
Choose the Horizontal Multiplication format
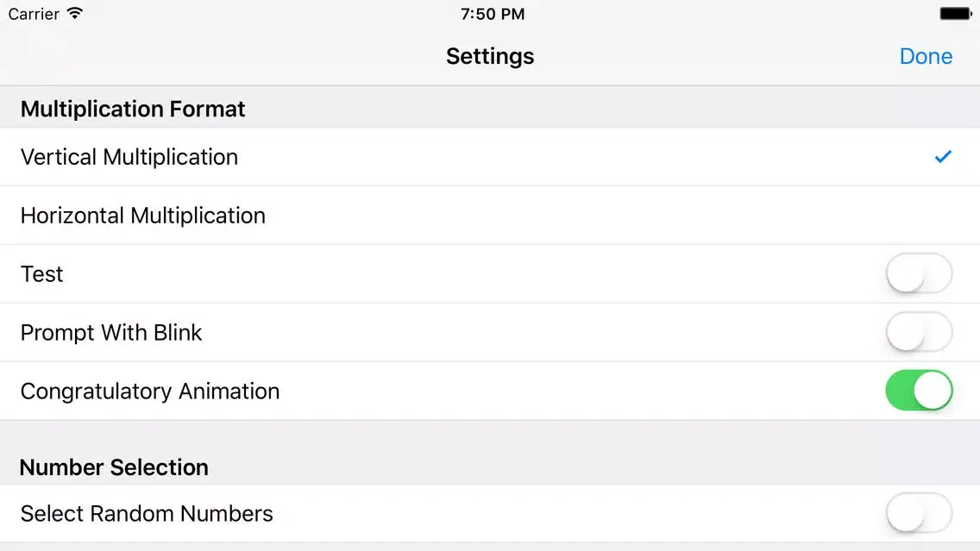(490, 216)
